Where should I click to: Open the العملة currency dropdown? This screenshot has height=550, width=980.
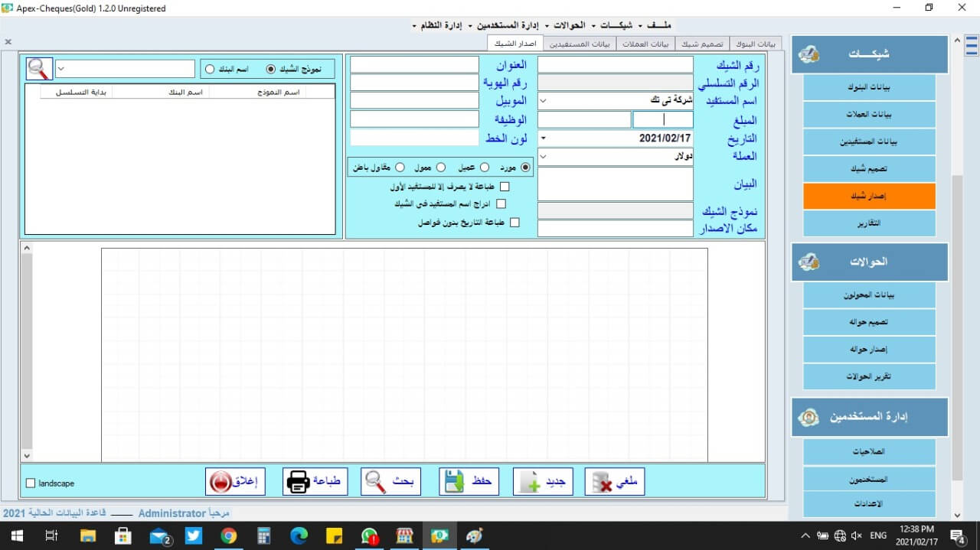click(x=543, y=156)
